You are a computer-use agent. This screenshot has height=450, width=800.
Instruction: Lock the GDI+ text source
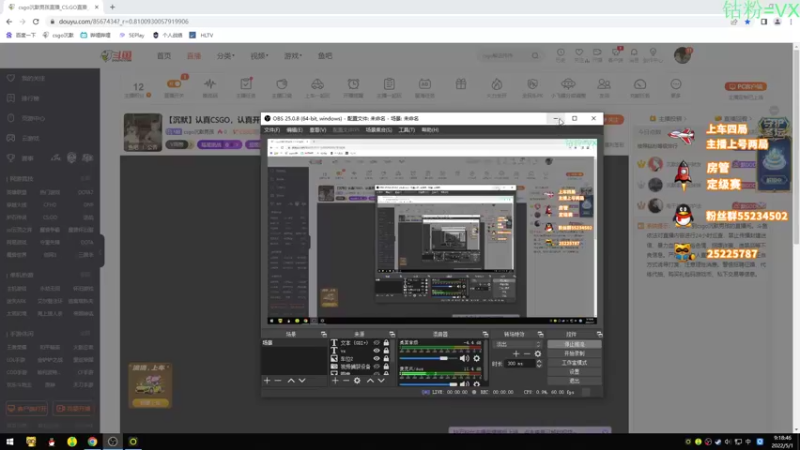[386, 343]
